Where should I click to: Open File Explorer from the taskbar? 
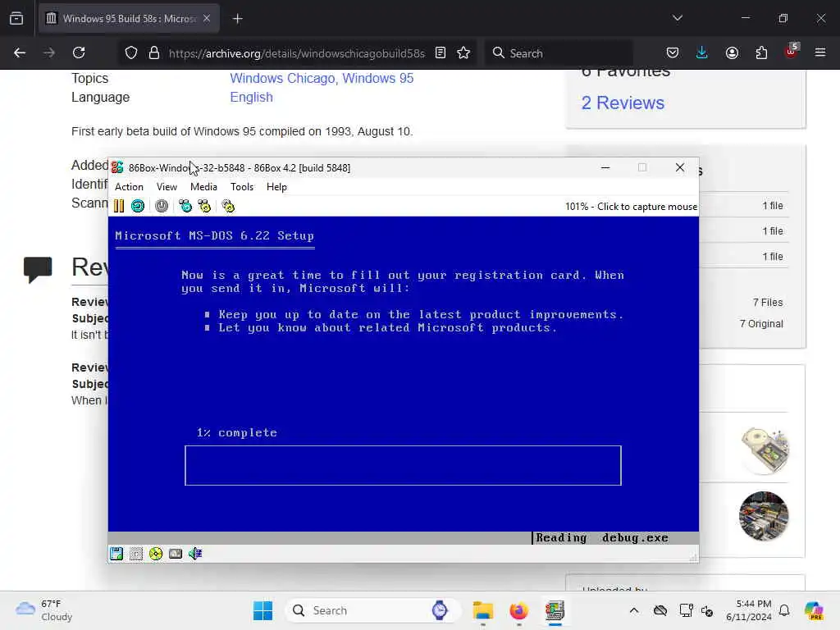pos(482,610)
